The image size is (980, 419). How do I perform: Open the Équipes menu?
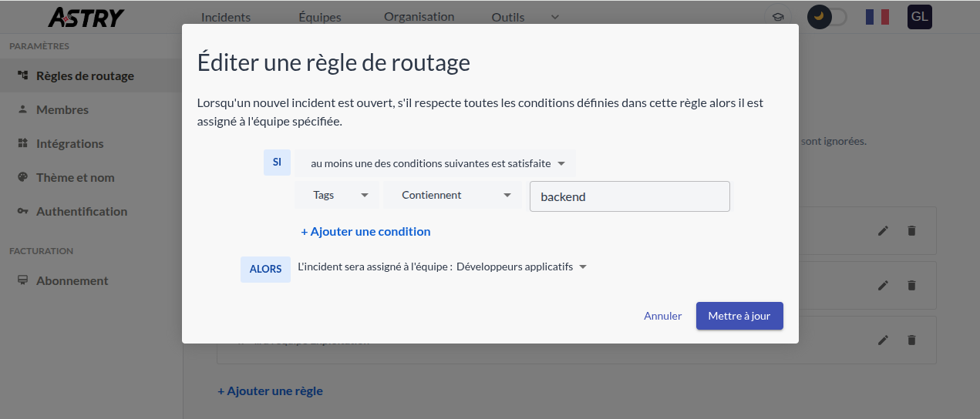pyautogui.click(x=319, y=17)
